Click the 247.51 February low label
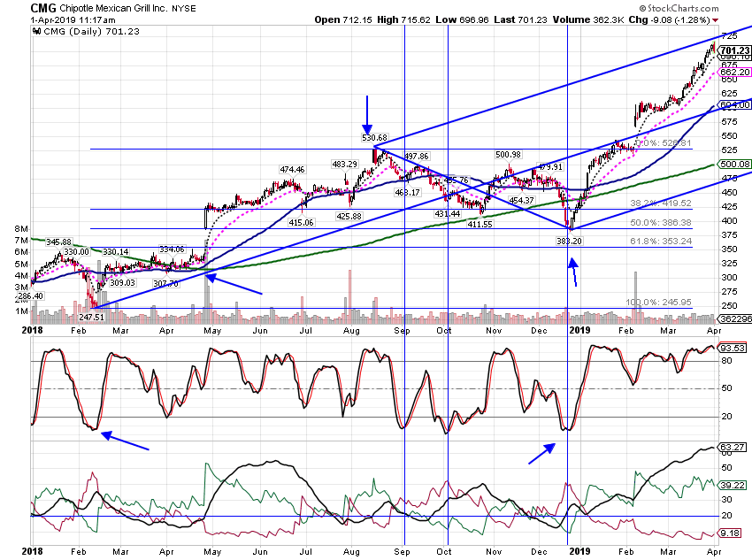 91,318
